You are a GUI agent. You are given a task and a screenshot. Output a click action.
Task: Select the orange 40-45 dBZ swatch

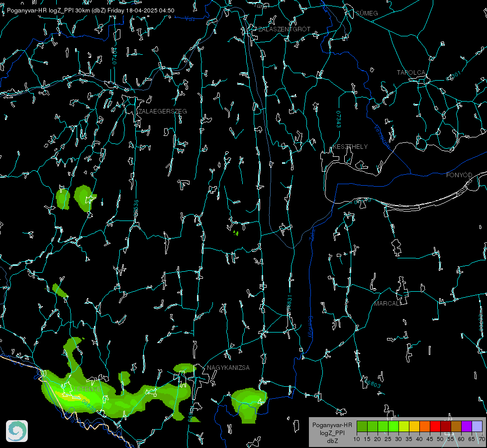pyautogui.click(x=425, y=426)
